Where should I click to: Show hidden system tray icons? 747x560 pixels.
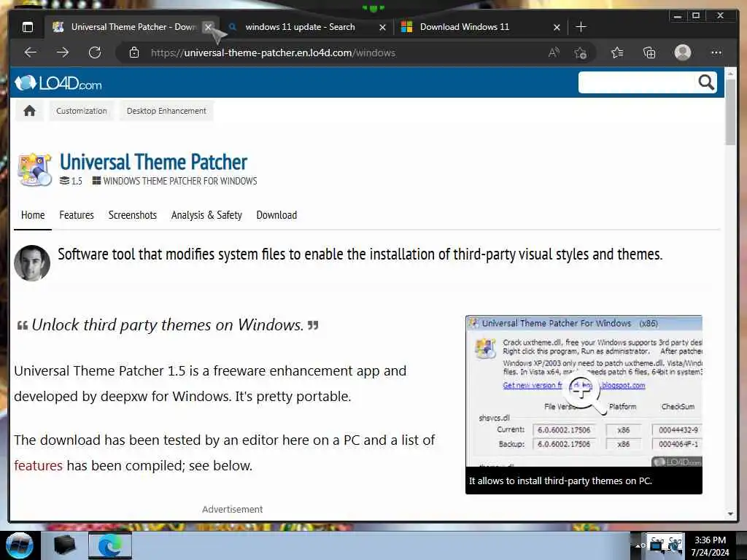[638, 545]
